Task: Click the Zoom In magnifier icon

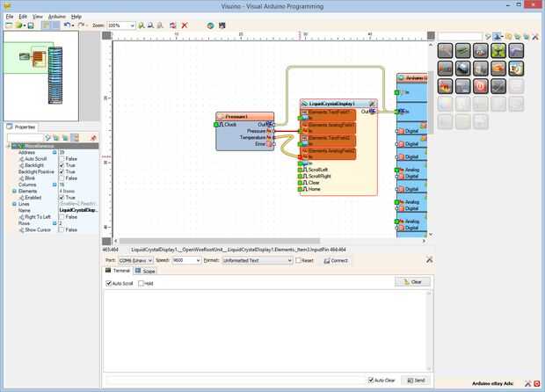Action: [x=142, y=25]
